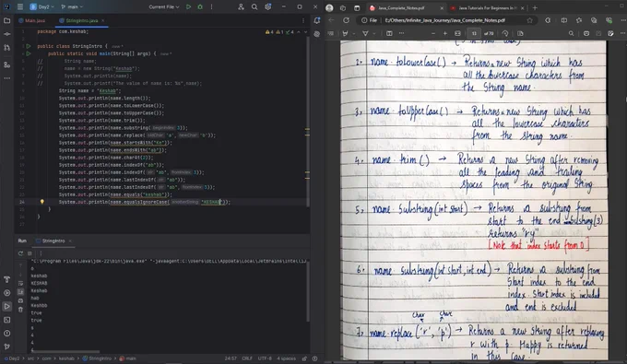The height and width of the screenshot is (364, 627).
Task: Open the main branch dropdown
Action: coord(72,6)
